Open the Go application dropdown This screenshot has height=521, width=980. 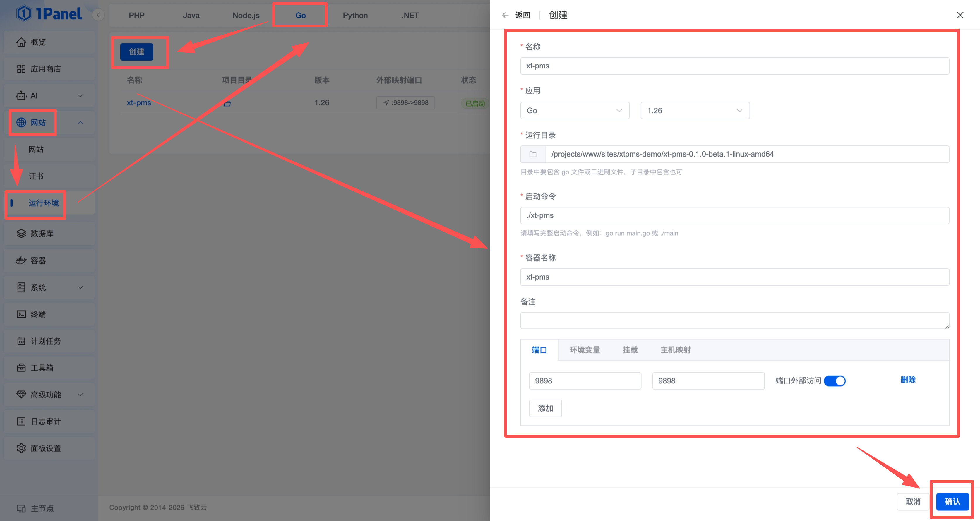pos(575,111)
